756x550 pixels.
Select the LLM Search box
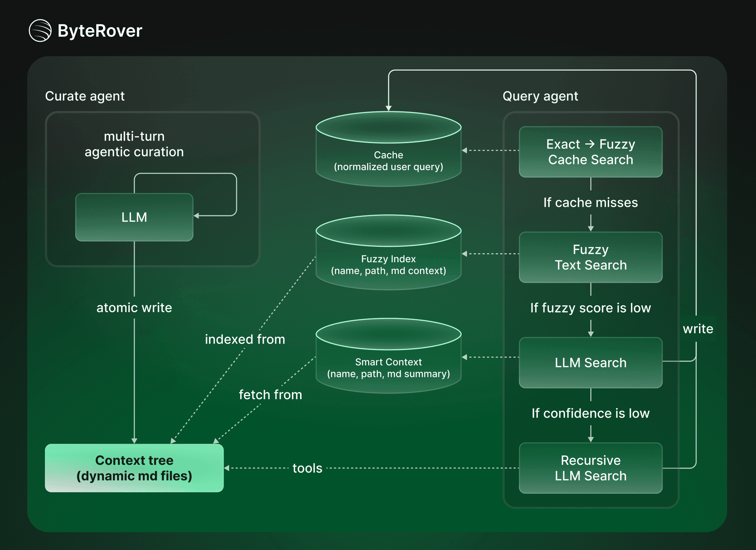(590, 363)
